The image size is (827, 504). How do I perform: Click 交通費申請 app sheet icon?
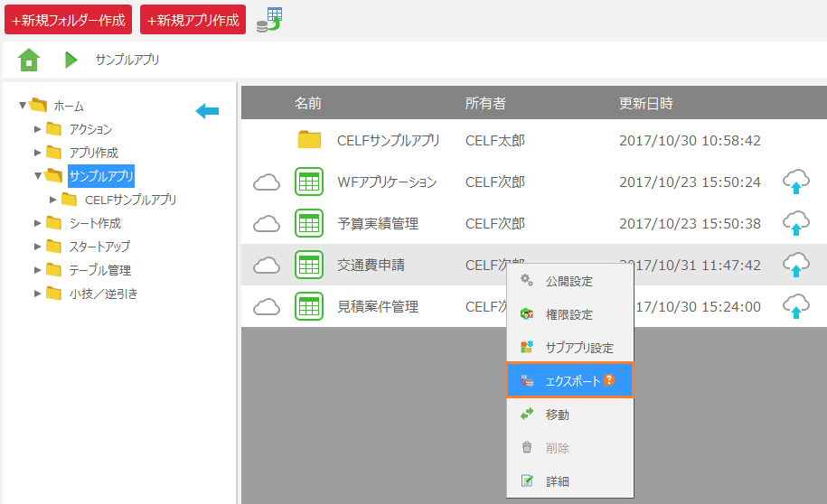point(309,265)
